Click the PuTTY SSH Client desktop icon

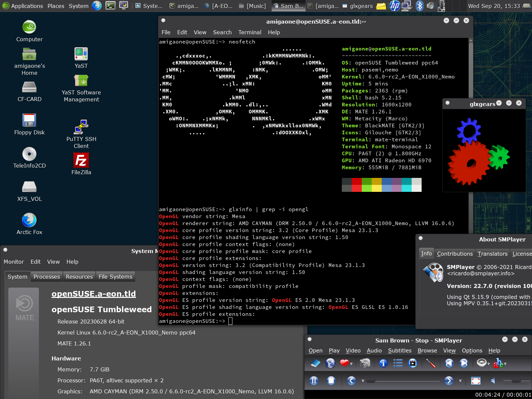click(81, 127)
